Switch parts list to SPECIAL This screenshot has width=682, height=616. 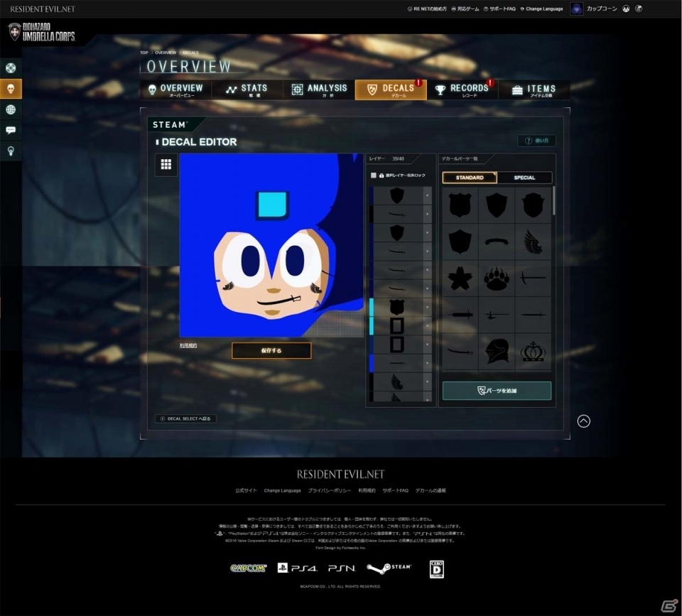coord(524,178)
